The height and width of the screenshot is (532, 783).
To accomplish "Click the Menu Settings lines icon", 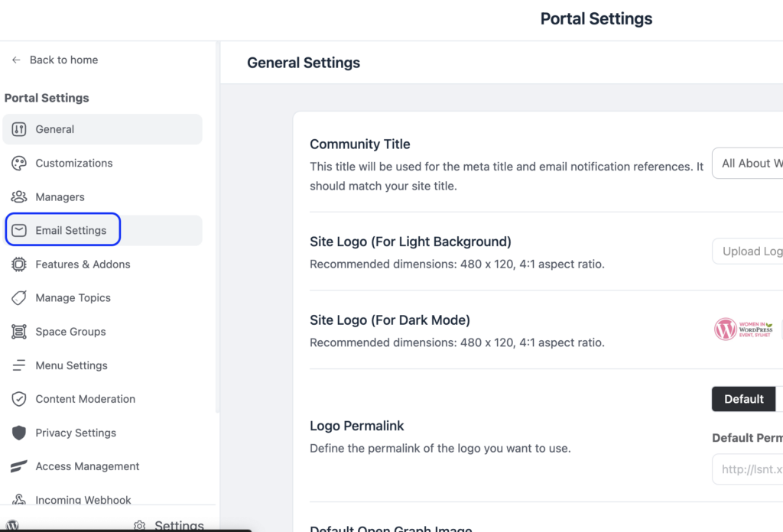I will coord(19,365).
